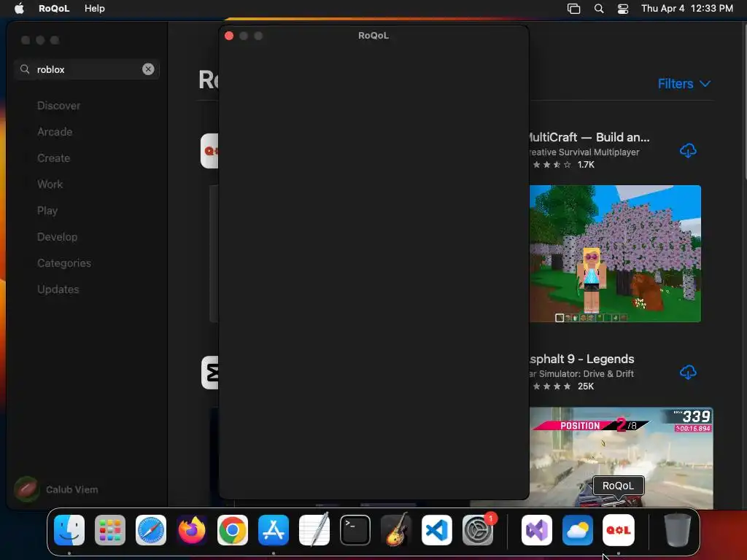Open the Weather app from the Dock
747x560 pixels.
(x=578, y=530)
